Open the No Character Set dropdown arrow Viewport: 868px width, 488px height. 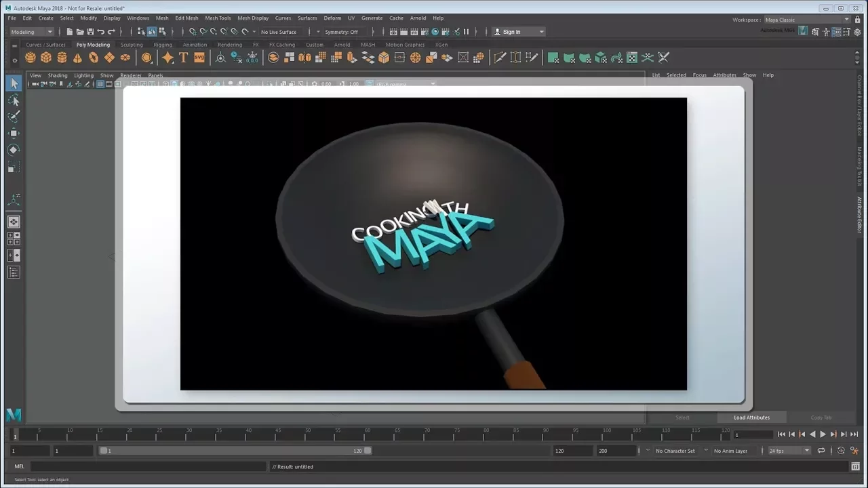pyautogui.click(x=648, y=451)
